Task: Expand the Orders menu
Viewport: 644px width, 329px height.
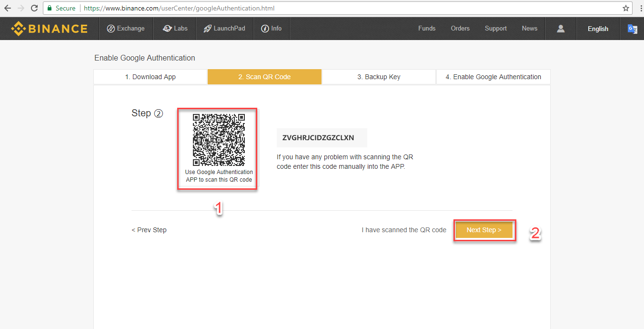Action: click(460, 29)
